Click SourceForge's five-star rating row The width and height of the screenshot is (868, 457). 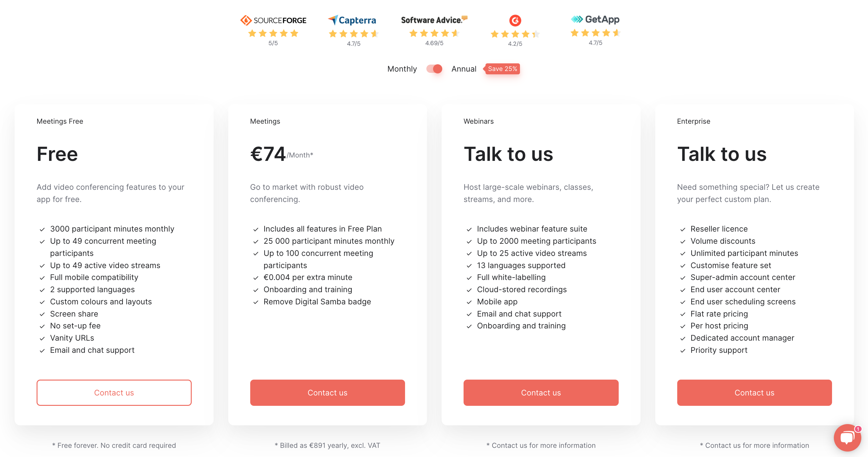click(273, 33)
